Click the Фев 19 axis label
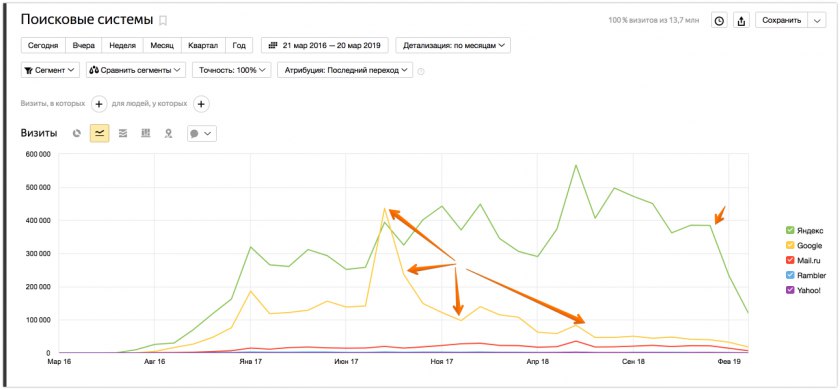This screenshot has width=840, height=390. tap(729, 362)
